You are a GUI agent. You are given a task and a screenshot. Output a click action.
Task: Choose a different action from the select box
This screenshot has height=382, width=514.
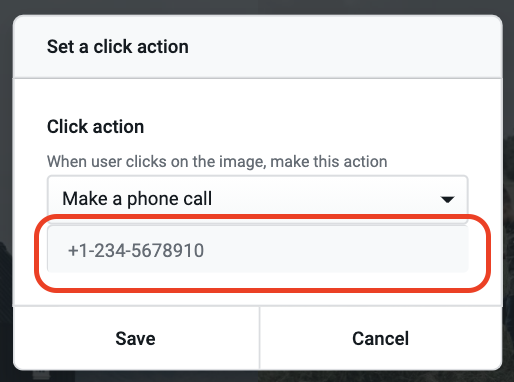tap(258, 199)
